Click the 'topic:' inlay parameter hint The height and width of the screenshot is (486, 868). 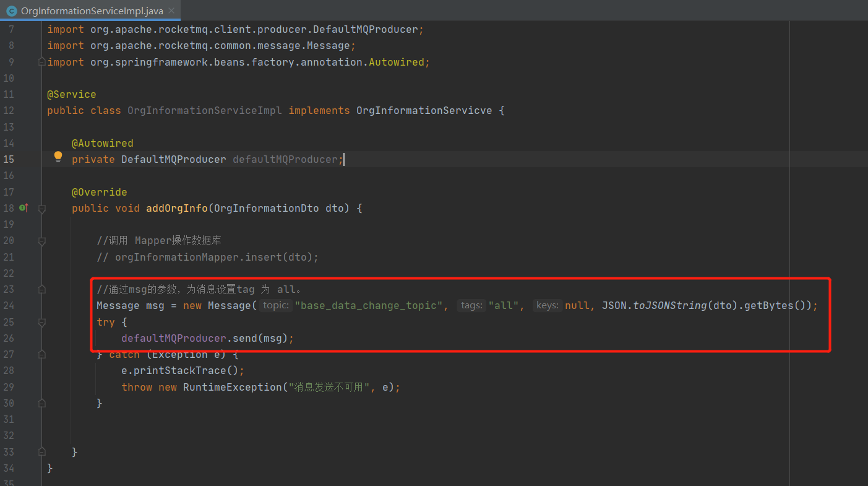point(275,305)
